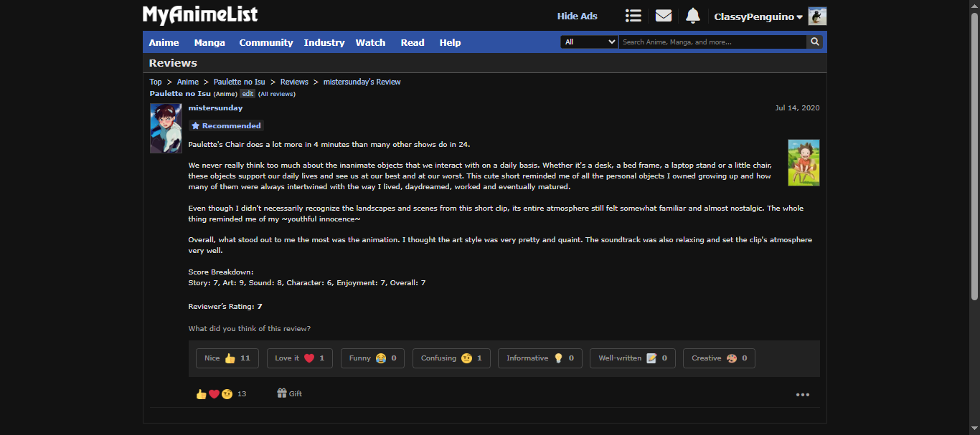Click the Jul 14, 2020 review date

[x=797, y=108]
